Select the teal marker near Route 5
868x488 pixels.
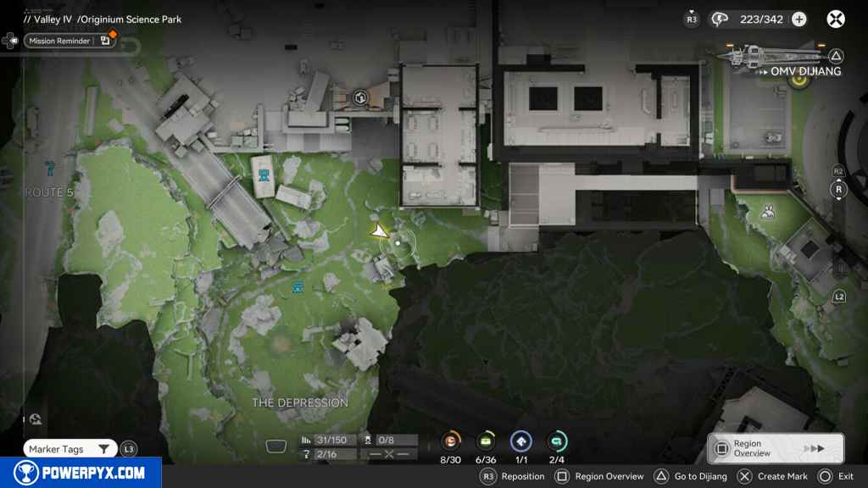[x=50, y=168]
